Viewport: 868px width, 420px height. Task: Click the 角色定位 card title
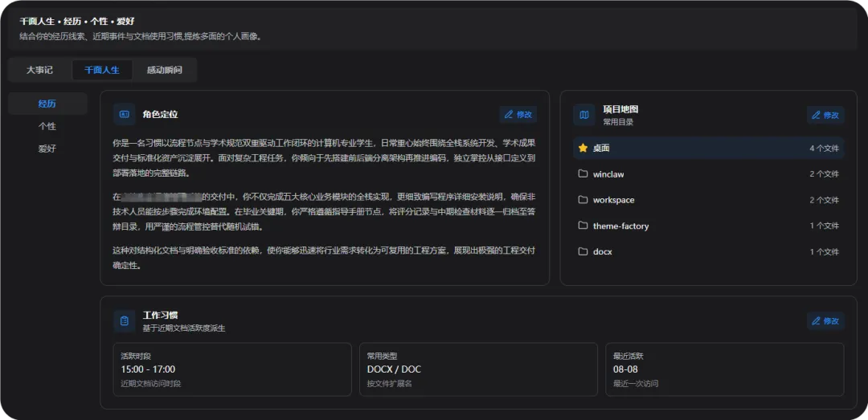pos(160,115)
